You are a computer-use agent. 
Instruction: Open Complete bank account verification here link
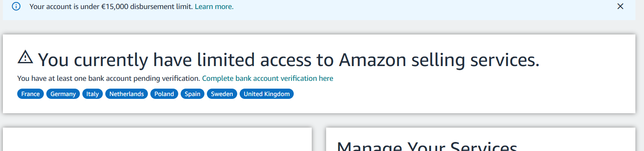(x=268, y=78)
